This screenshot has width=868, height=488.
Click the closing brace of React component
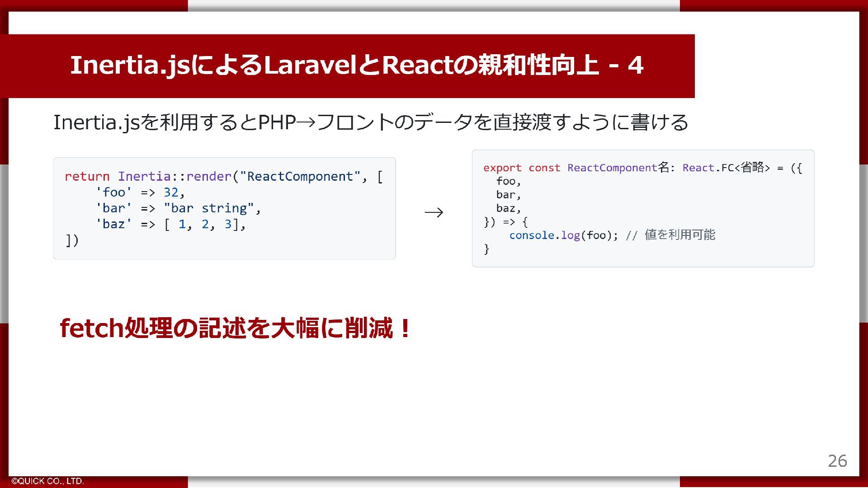(x=486, y=249)
